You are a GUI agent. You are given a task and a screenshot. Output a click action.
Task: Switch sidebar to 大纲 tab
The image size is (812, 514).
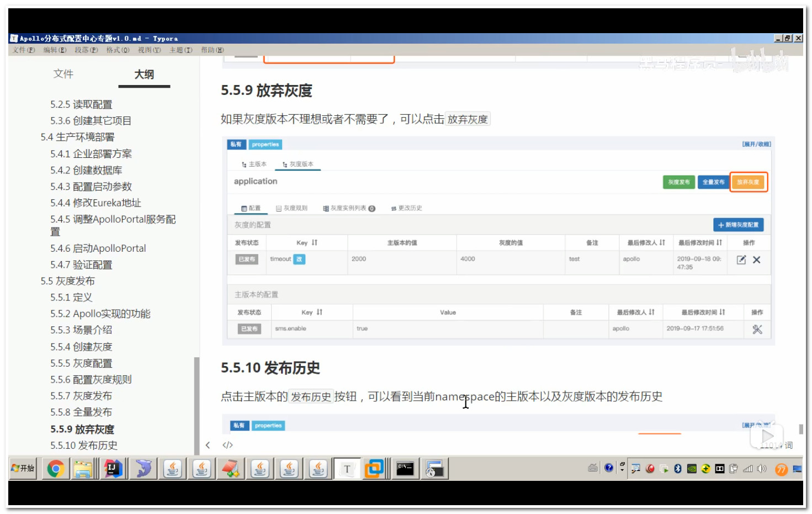[144, 74]
